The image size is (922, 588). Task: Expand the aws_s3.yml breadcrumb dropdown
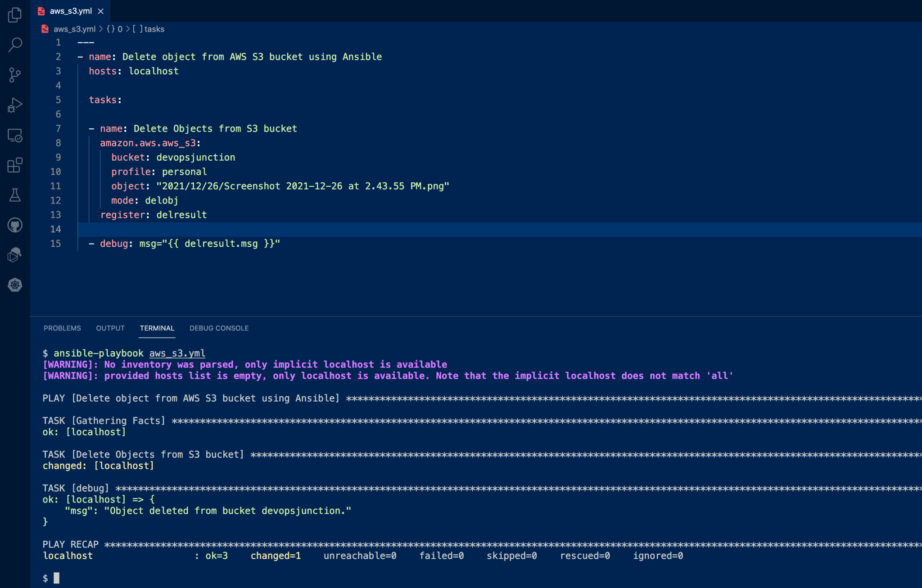tap(74, 29)
